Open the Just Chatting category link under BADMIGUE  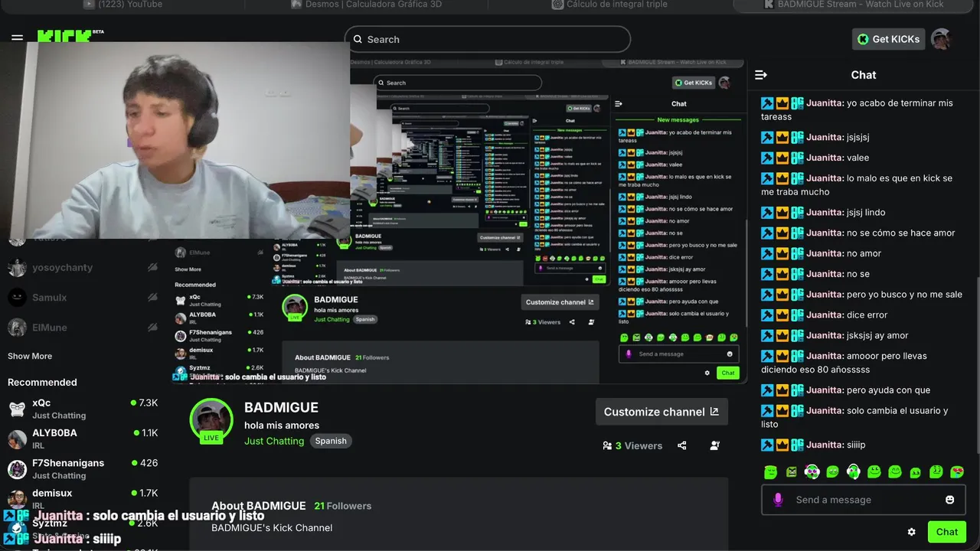click(274, 441)
